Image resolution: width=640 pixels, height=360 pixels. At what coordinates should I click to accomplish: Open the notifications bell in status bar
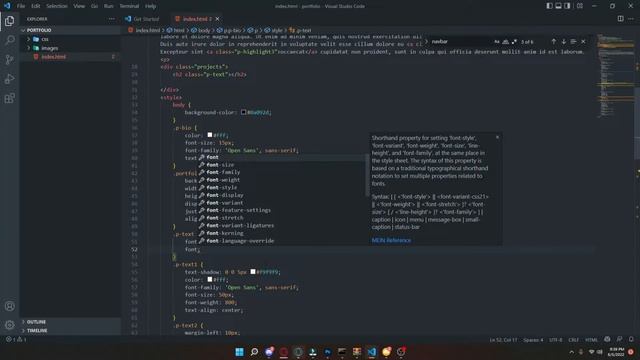631,339
